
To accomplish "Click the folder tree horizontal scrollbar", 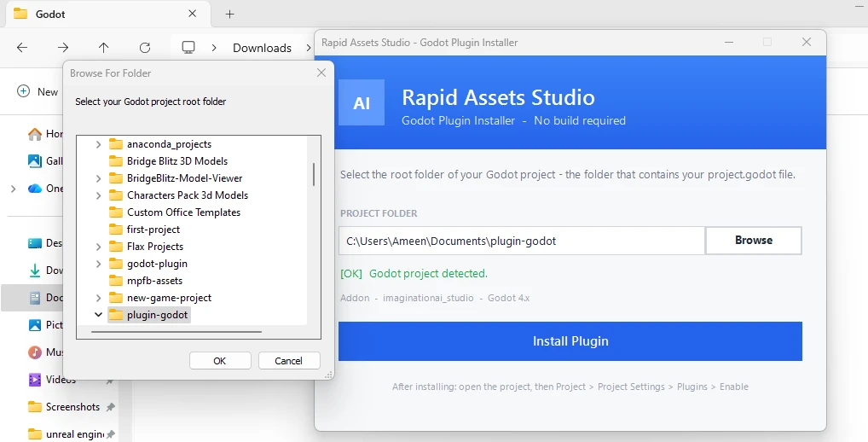I will click(x=176, y=332).
